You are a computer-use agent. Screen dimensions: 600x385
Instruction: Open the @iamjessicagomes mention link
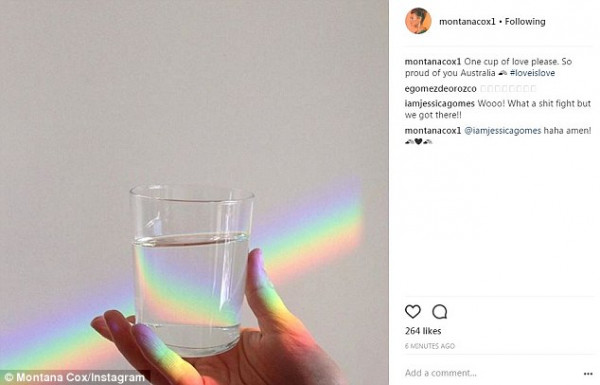click(502, 131)
